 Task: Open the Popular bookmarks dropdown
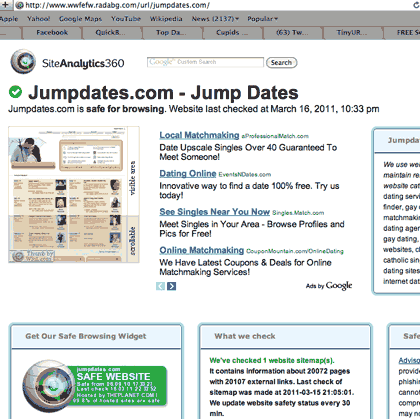(x=262, y=19)
